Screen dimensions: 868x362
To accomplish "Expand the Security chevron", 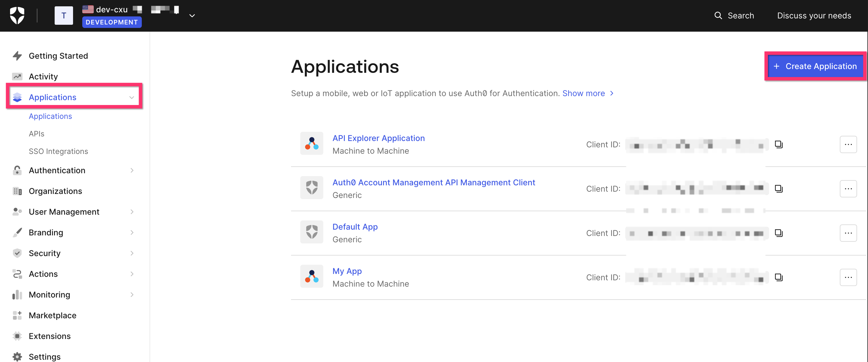I will 132,253.
